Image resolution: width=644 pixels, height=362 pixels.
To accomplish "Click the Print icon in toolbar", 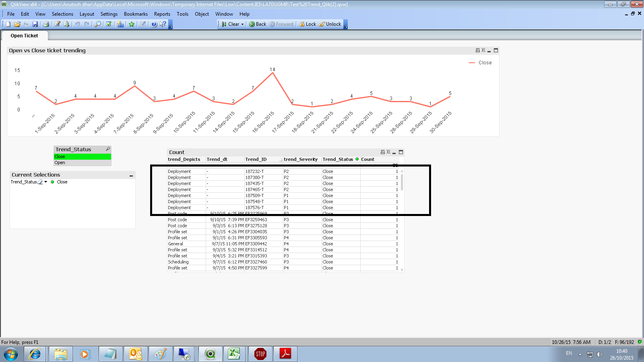I will (46, 24).
